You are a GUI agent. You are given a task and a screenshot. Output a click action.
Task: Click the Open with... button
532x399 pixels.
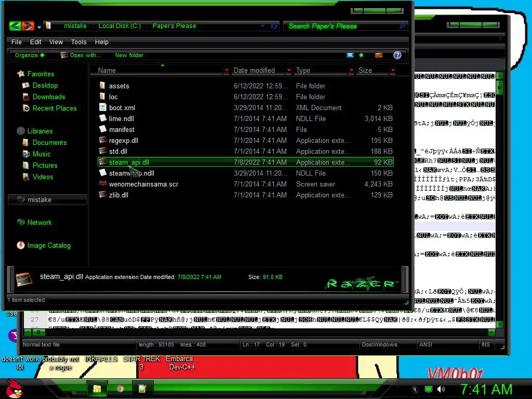81,55
